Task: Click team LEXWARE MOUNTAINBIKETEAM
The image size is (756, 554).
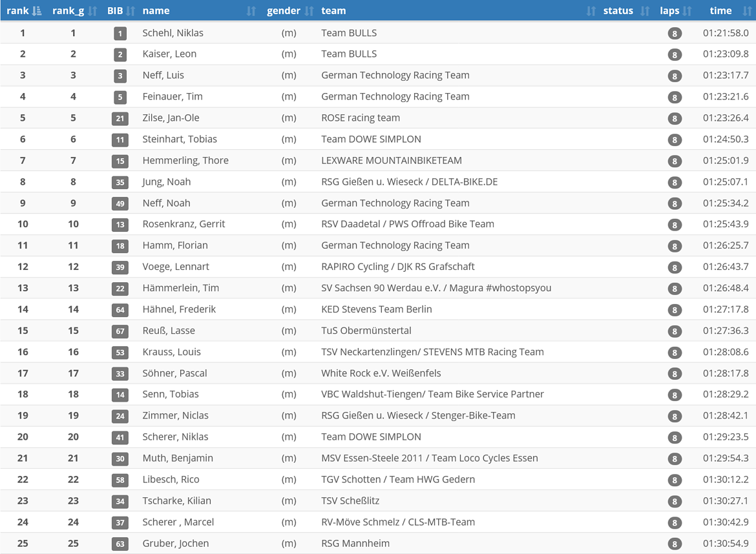Action: [392, 160]
